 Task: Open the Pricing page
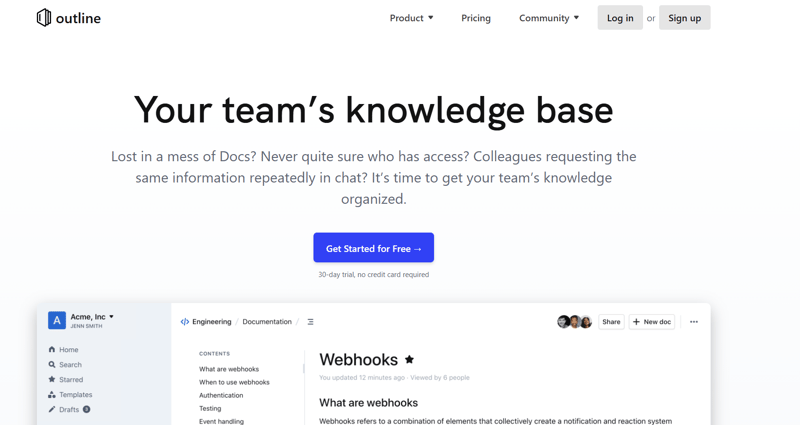tap(476, 18)
